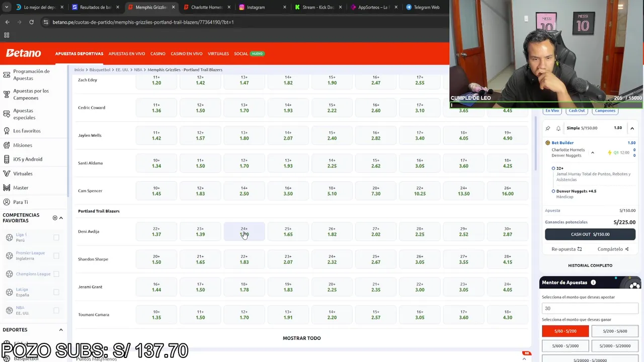Click the Bet Builder icon
The width and height of the screenshot is (644, 362).
[548, 143]
